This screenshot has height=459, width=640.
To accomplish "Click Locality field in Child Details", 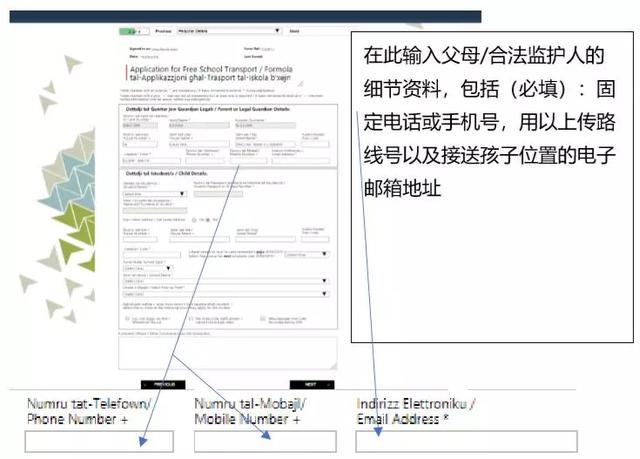I will tap(151, 255).
